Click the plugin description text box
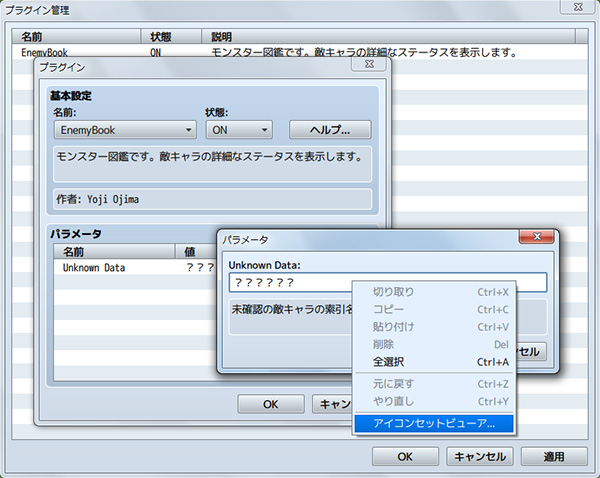 [212, 164]
